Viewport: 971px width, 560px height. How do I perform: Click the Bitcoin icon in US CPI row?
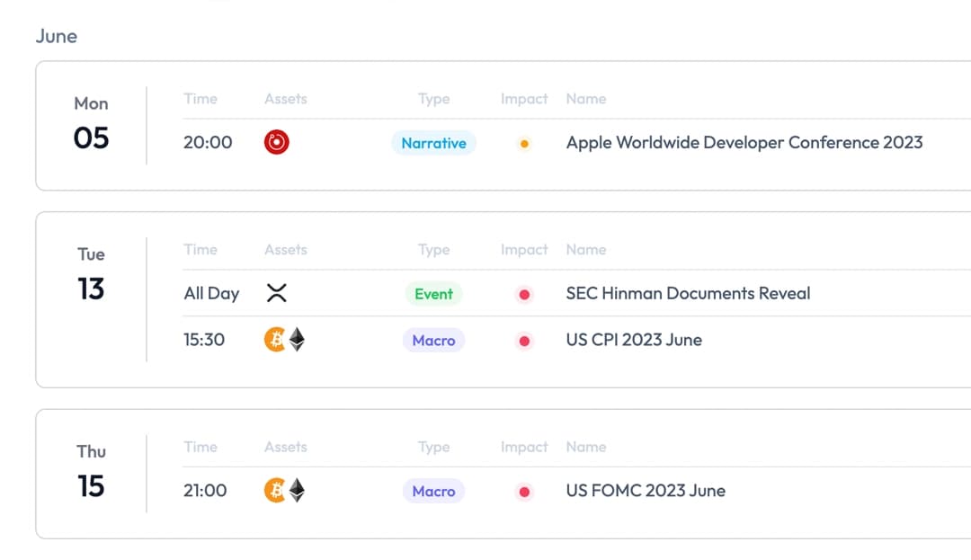tap(275, 339)
